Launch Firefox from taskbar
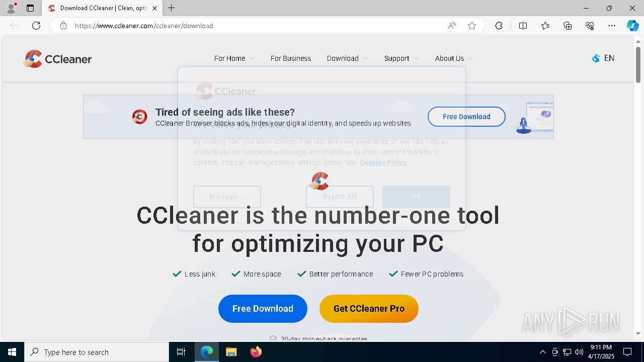Screen dimensions: 644x362 (x=256, y=352)
